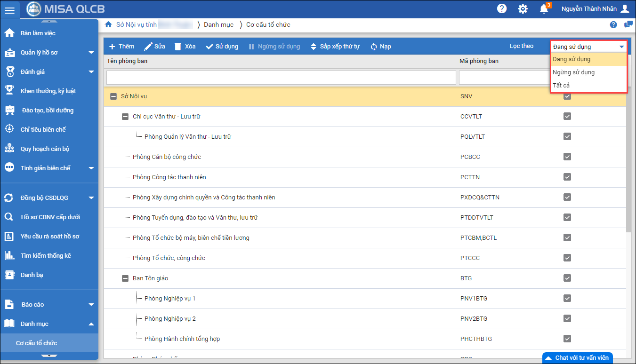The image size is (636, 364).
Task: Open settings gear icon
Action: click(523, 8)
